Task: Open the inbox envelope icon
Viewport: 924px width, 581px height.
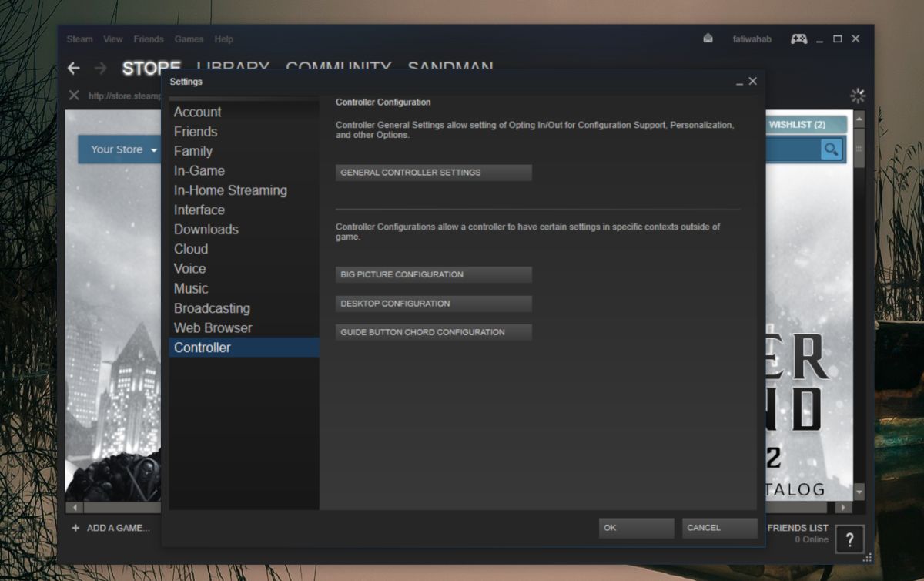Action: click(x=708, y=39)
